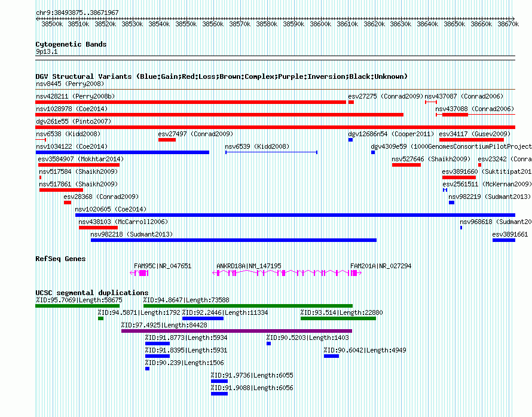Click the dgv12686n54 small blue gain block
532x417 pixels.
350,140
